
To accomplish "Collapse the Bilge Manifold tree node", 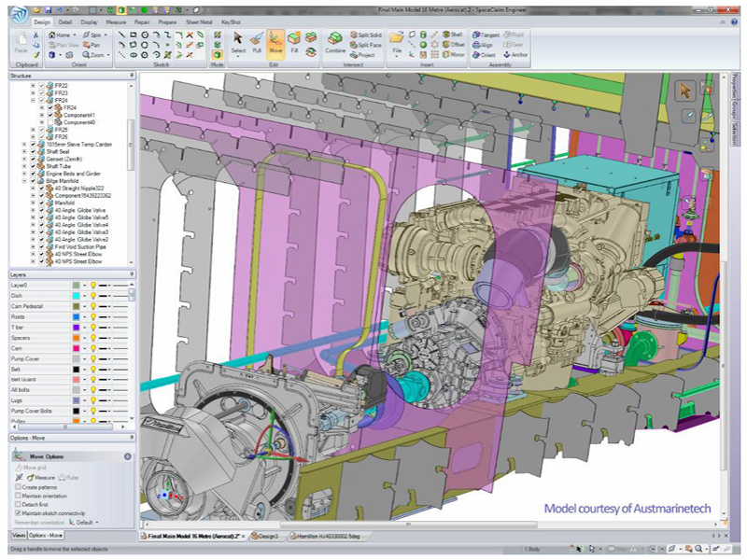I will (x=24, y=182).
